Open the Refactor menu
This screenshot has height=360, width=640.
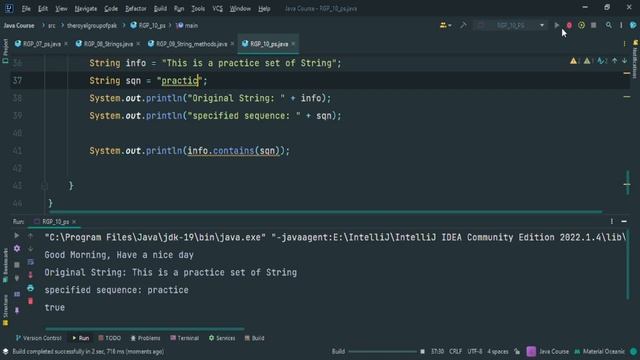tap(136, 9)
